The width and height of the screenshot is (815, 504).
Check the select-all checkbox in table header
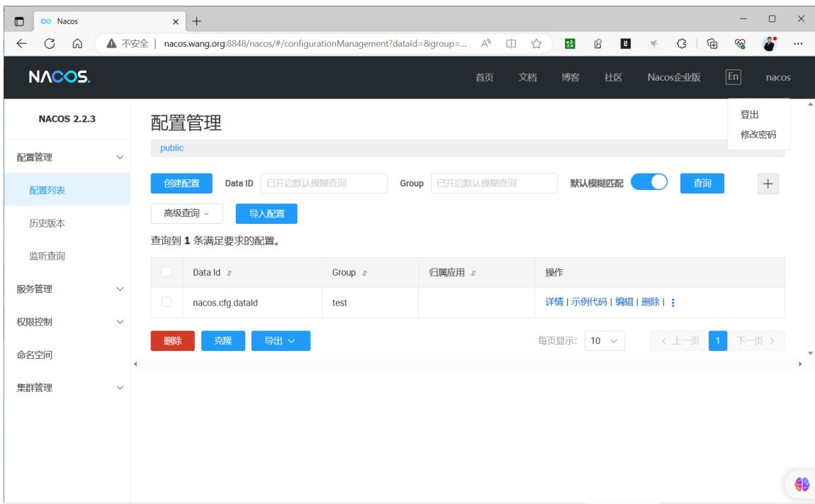(167, 271)
